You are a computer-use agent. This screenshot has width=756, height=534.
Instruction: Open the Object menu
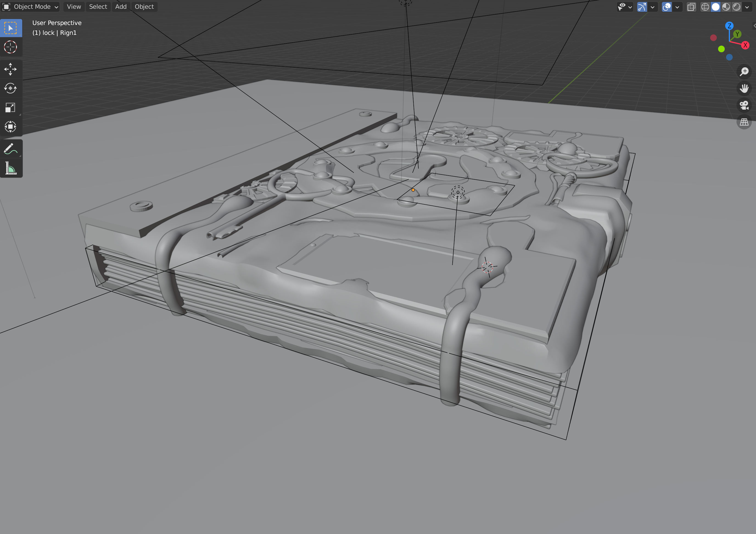pos(144,7)
